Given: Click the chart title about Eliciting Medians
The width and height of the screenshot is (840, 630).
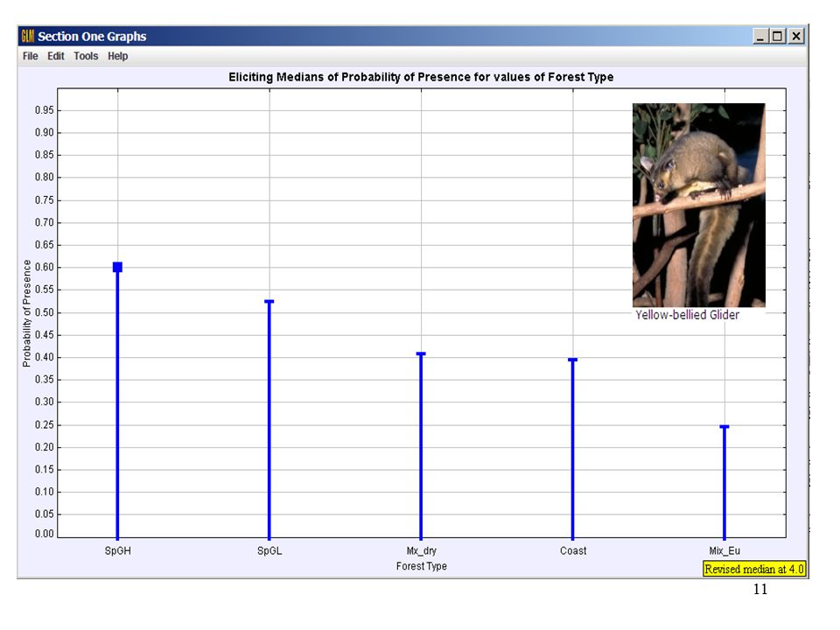Looking at the screenshot, I should click(x=421, y=77).
